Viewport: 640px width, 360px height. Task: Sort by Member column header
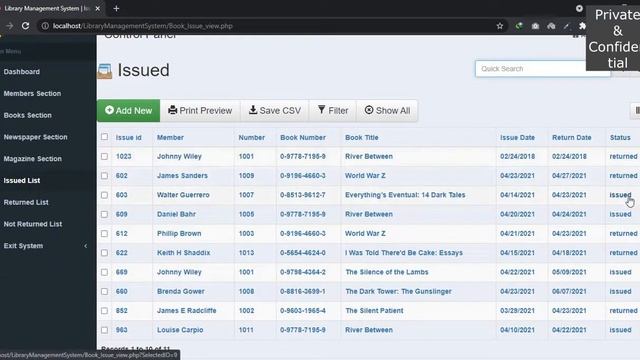point(170,138)
